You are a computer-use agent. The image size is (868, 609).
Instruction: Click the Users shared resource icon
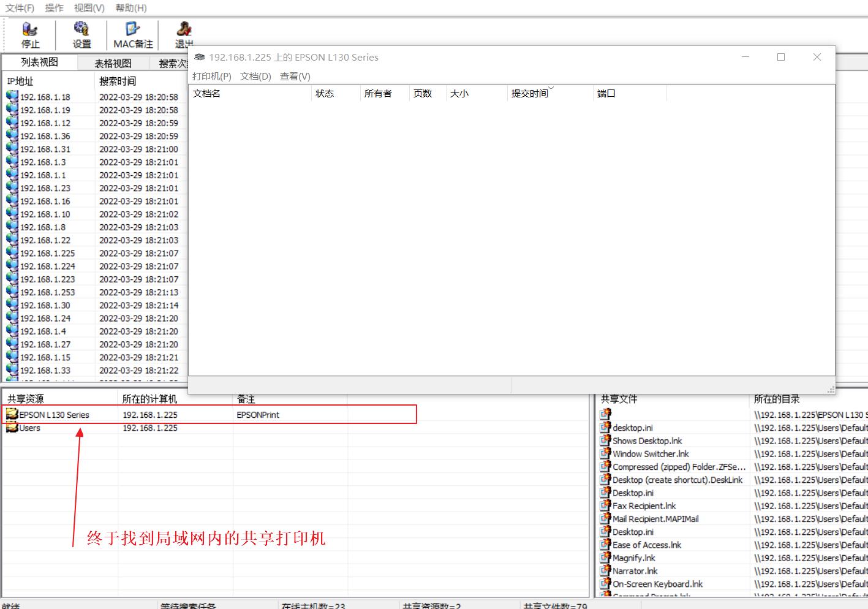[12, 428]
